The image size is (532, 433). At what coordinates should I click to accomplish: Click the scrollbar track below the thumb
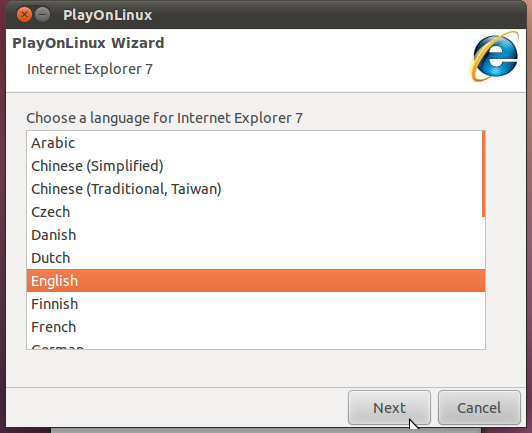pos(483,282)
